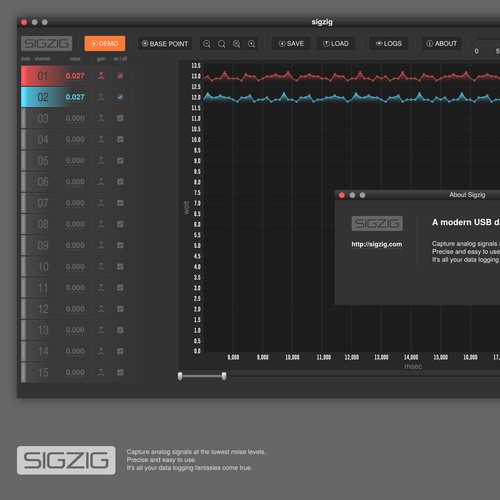Image resolution: width=500 pixels, height=500 pixels.
Task: Click the gain icon for channel 11
Action: click(x=101, y=288)
